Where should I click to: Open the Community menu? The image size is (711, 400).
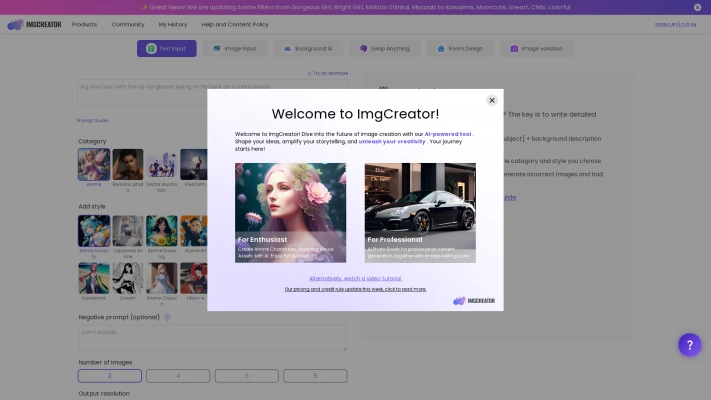[128, 24]
